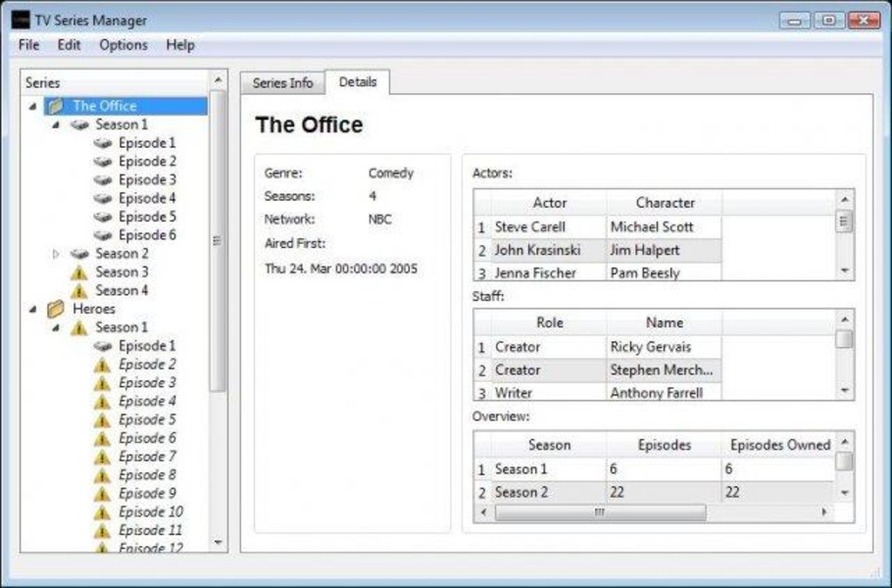892x588 pixels.
Task: Sort actors by the Character column header
Action: (x=665, y=203)
